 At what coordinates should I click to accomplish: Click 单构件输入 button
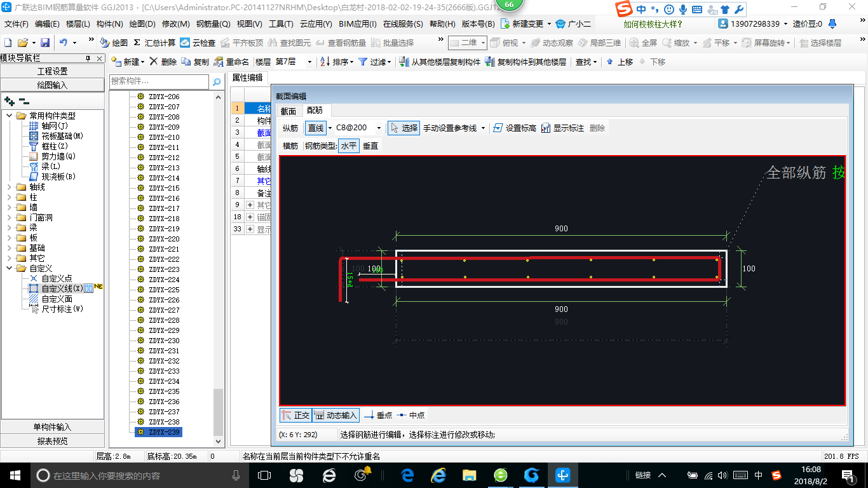pyautogui.click(x=52, y=427)
